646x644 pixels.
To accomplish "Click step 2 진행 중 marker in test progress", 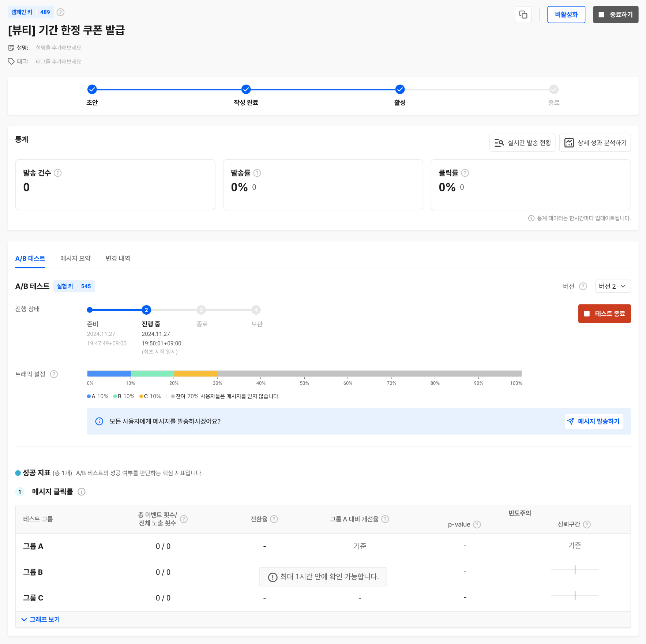I will tap(146, 310).
